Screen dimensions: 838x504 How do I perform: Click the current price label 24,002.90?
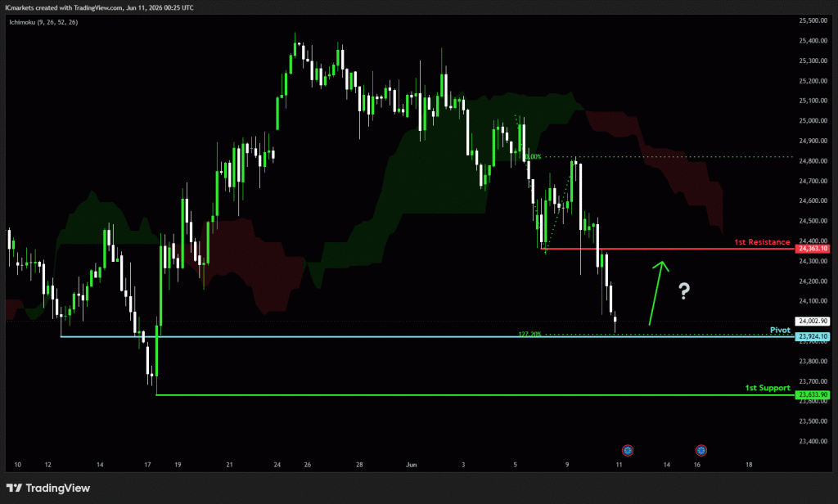click(x=813, y=322)
